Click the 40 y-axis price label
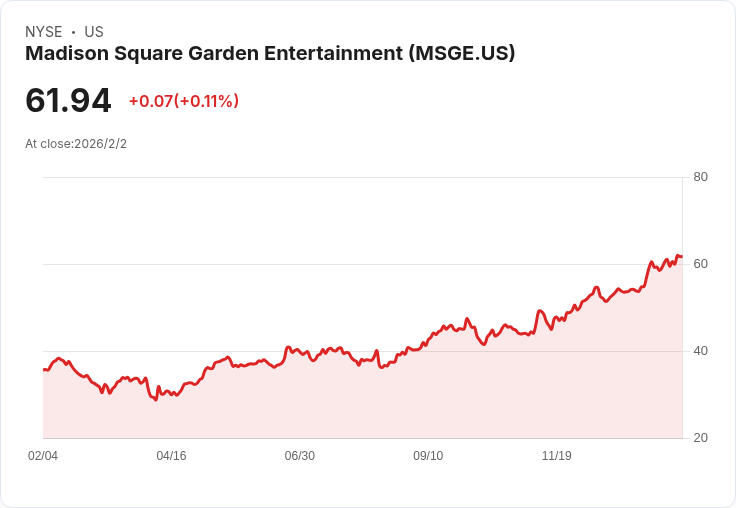Image resolution: width=736 pixels, height=508 pixels. coord(700,351)
